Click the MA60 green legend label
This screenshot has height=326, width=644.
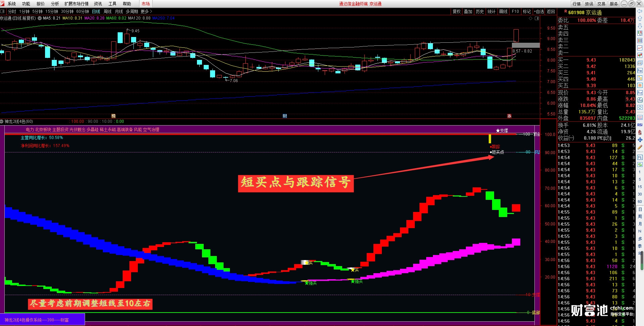click(x=116, y=18)
